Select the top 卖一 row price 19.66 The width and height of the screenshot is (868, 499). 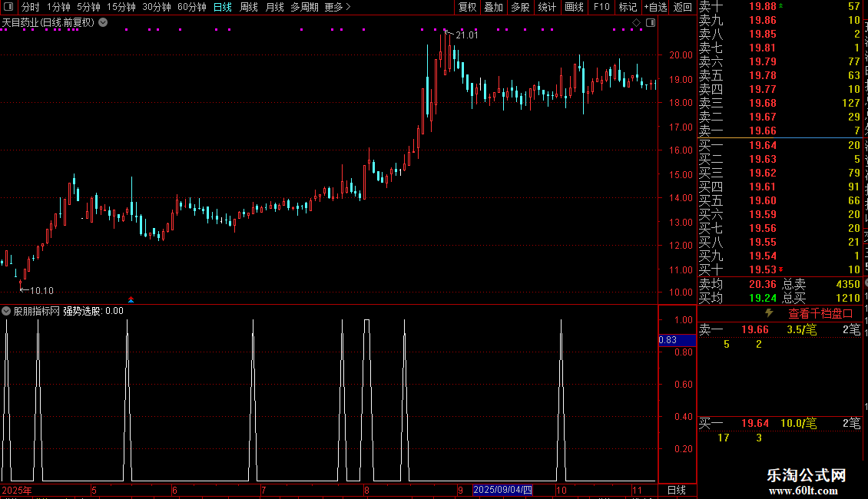tap(762, 131)
